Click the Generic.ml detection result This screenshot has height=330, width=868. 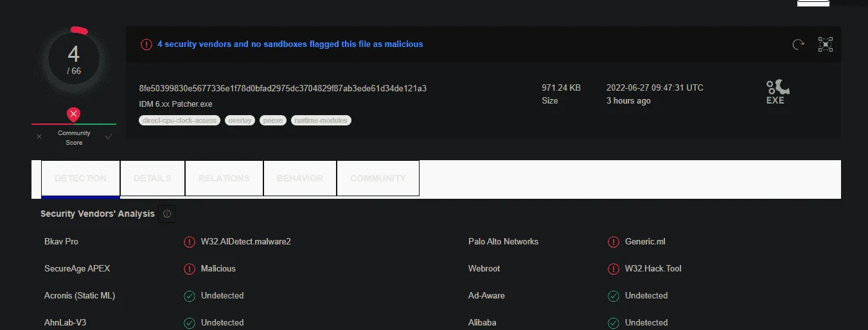(645, 242)
